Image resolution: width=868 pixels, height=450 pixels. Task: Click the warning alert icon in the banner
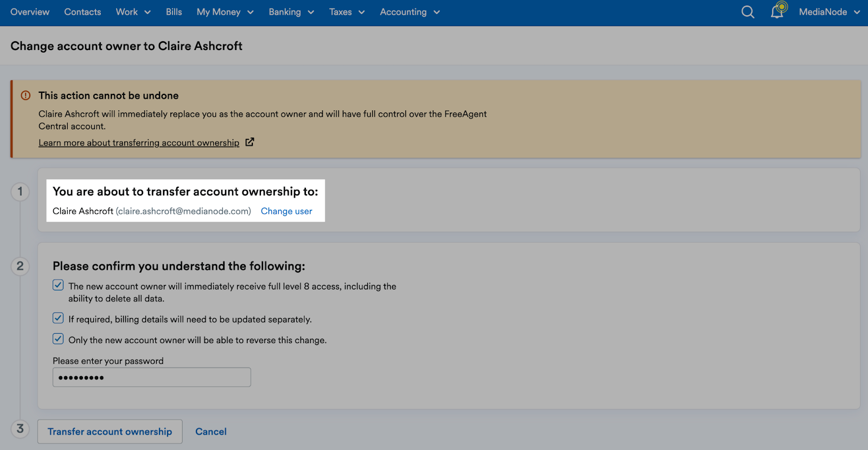point(25,96)
